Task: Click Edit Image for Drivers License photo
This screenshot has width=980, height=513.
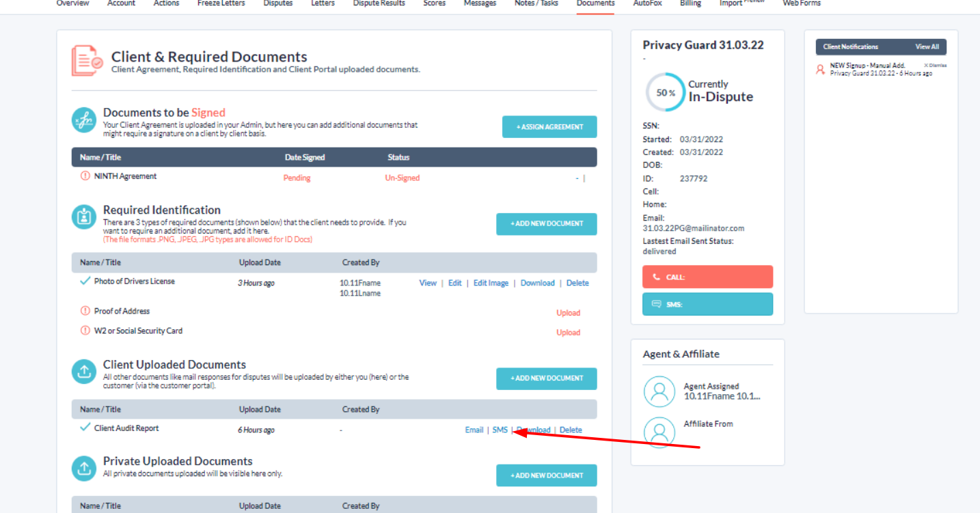Action: 491,283
